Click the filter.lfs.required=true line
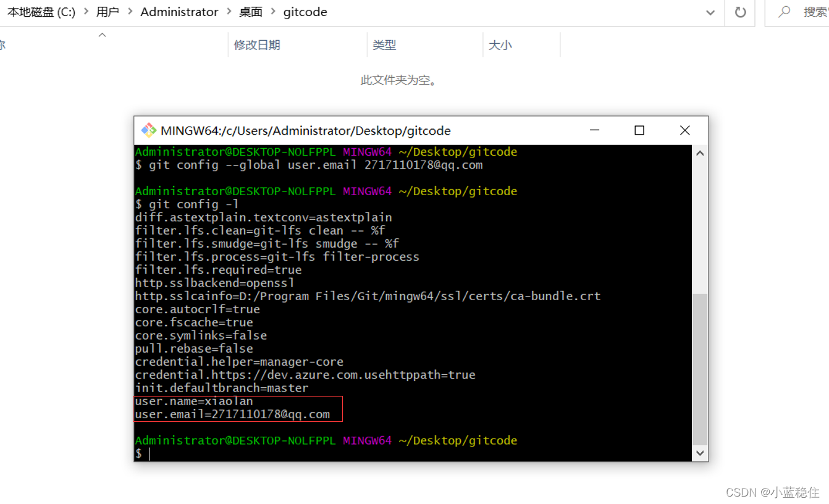This screenshot has width=829, height=504. (218, 270)
